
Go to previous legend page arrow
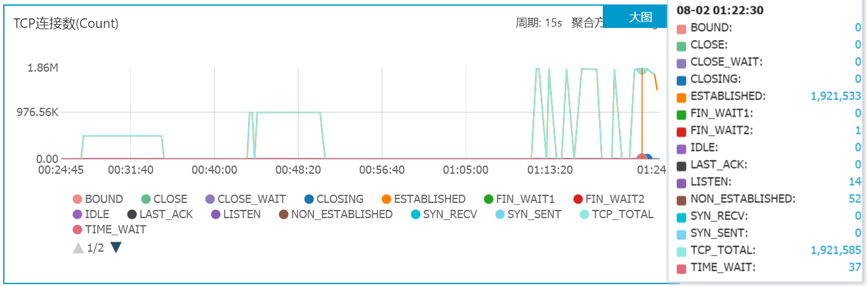(78, 247)
